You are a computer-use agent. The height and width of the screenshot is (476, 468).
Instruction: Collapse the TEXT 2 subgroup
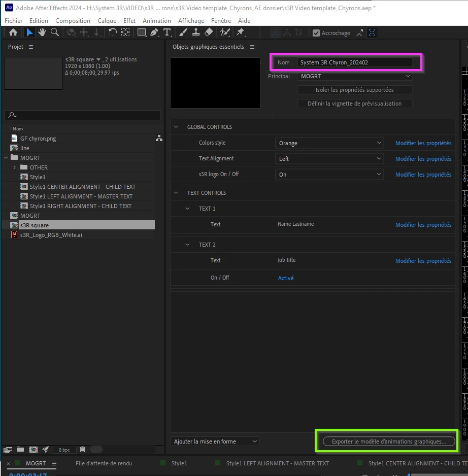pos(188,245)
